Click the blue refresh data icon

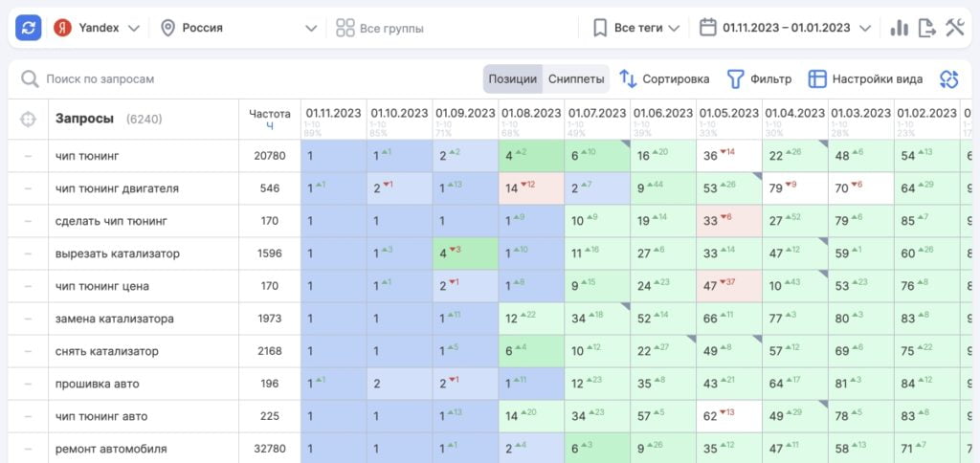pos(28,28)
